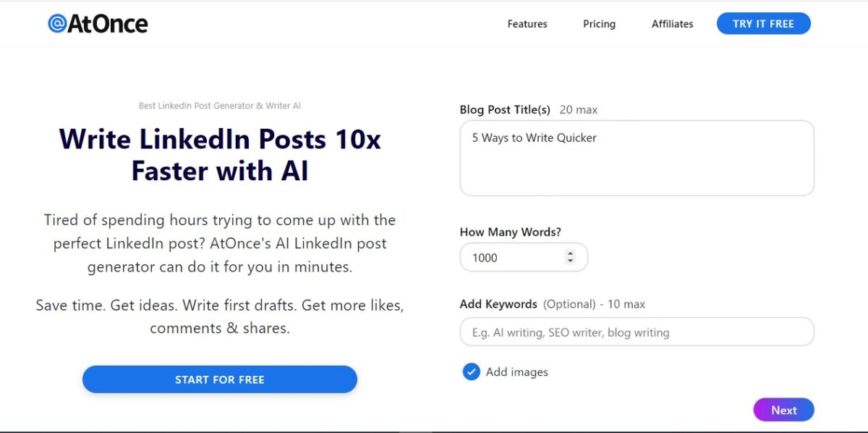Uncheck the Add images checkbox
868x433 pixels.
point(472,372)
